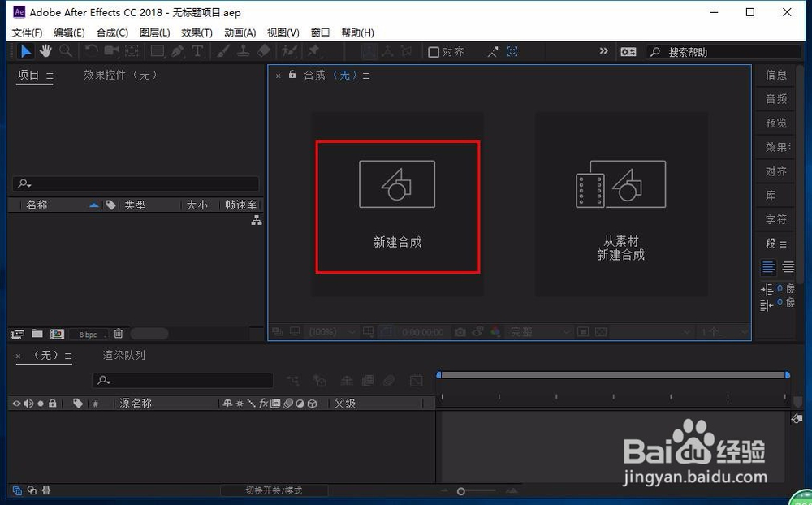Select the Pan Behind anchor point tool
The height and width of the screenshot is (505, 812).
pos(132,51)
